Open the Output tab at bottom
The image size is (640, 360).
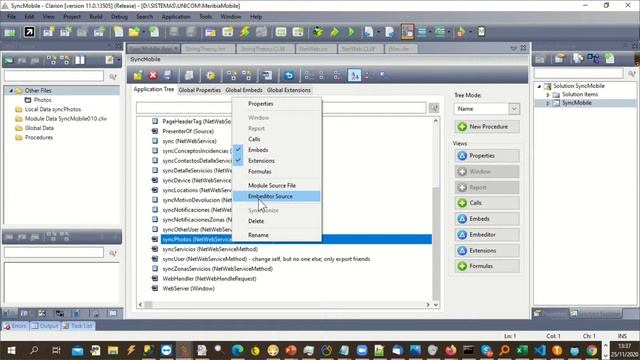[45, 326]
